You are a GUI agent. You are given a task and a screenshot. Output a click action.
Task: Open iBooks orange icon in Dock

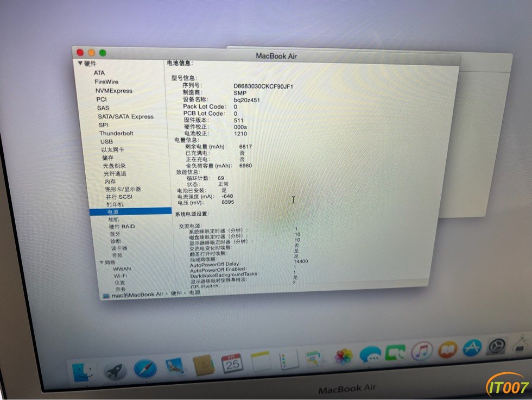click(447, 349)
